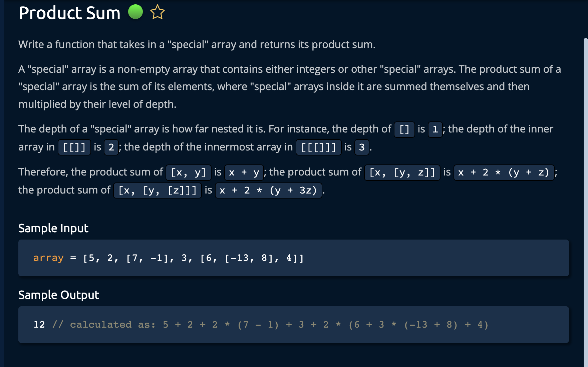Click the Sample Output heading
Image resolution: width=588 pixels, height=367 pixels.
pyautogui.click(x=59, y=295)
